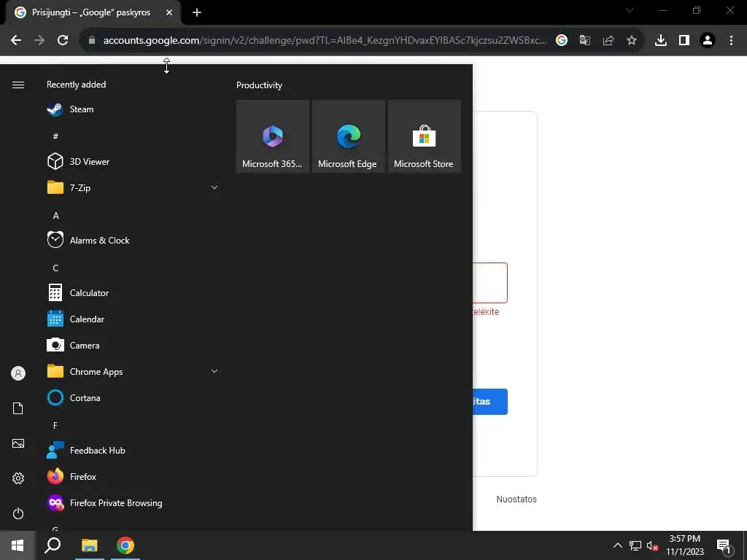This screenshot has width=747, height=560.
Task: Go back in Chrome
Action: pos(16,40)
